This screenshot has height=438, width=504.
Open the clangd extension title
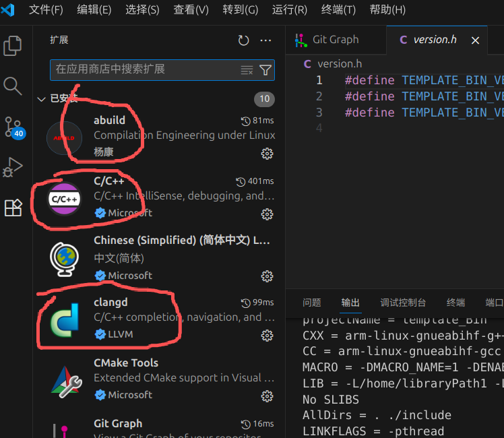pos(111,302)
